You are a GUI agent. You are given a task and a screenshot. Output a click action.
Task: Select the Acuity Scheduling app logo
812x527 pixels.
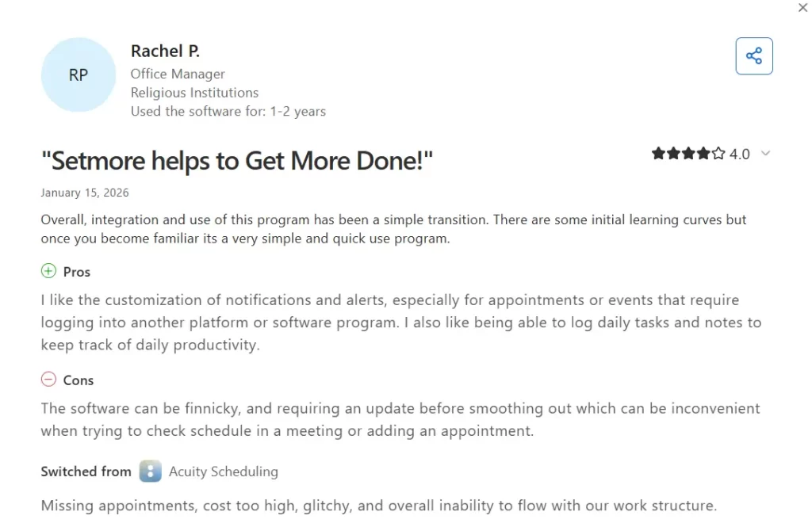point(150,471)
